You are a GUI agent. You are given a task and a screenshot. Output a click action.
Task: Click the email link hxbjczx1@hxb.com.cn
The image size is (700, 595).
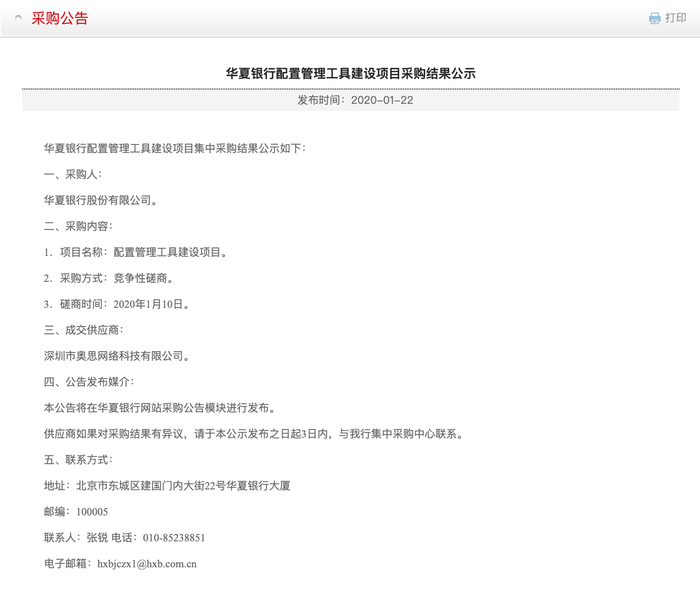pos(148,564)
